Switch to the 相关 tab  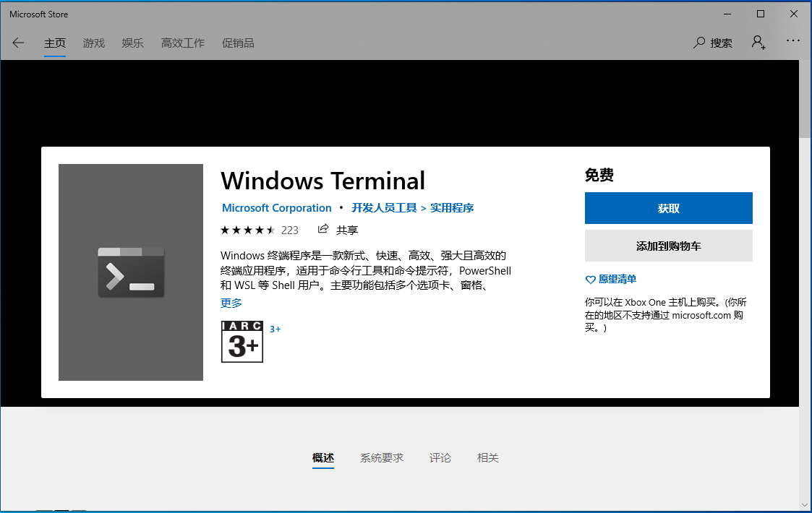487,457
